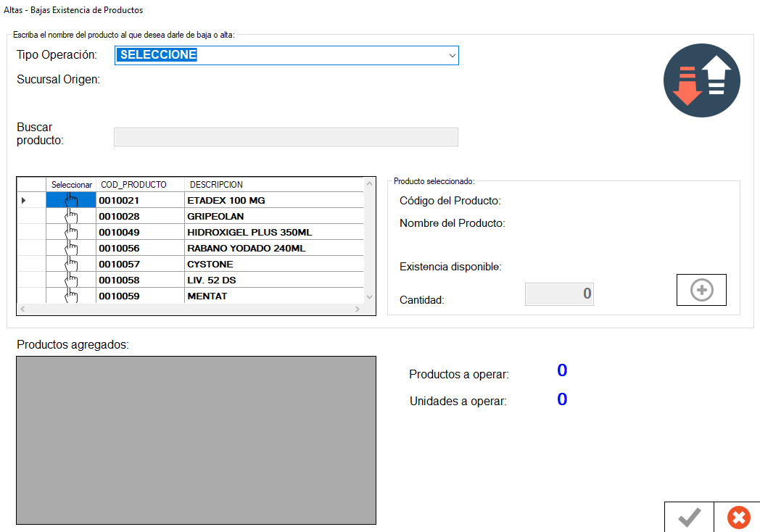Click the Seleccionar column header

tap(71, 185)
